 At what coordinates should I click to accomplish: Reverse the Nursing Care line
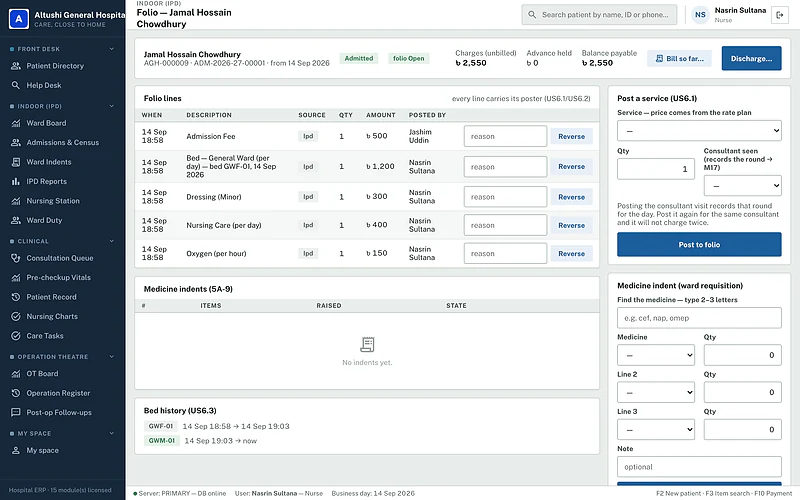(x=571, y=225)
